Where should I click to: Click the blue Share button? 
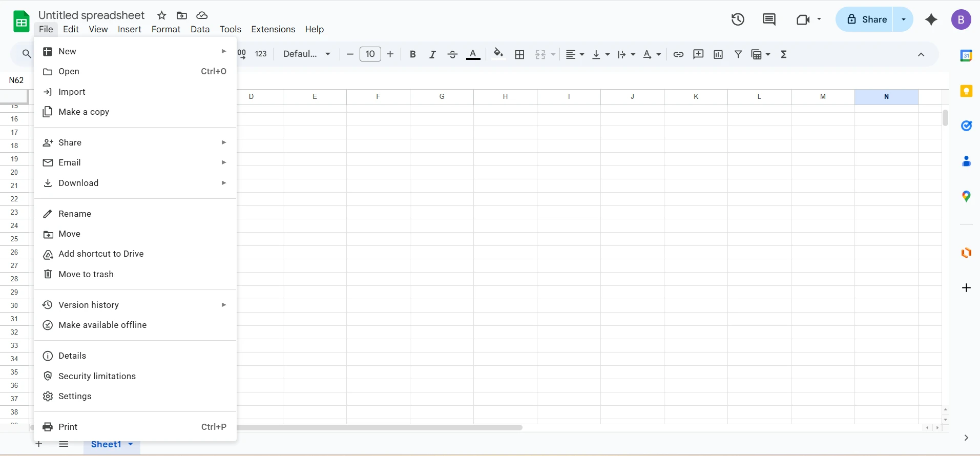point(866,19)
